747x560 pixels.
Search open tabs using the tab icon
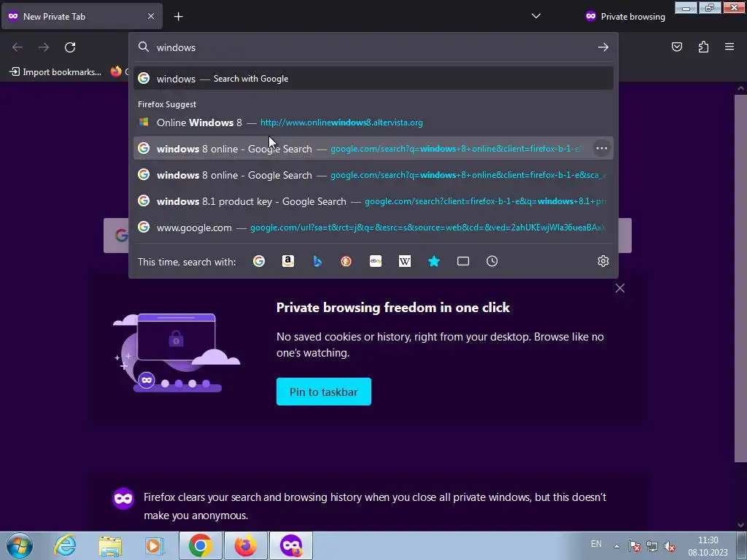coord(463,261)
